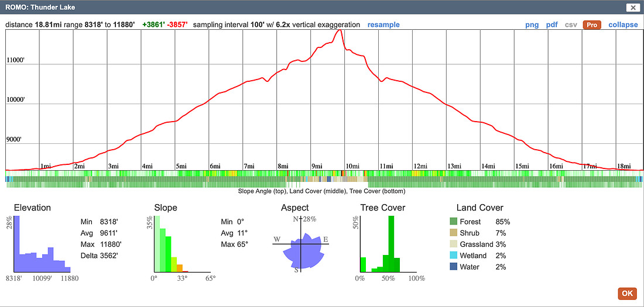The width and height of the screenshot is (644, 307).
Task: Click the 18mi marker on profile
Action: (624, 166)
